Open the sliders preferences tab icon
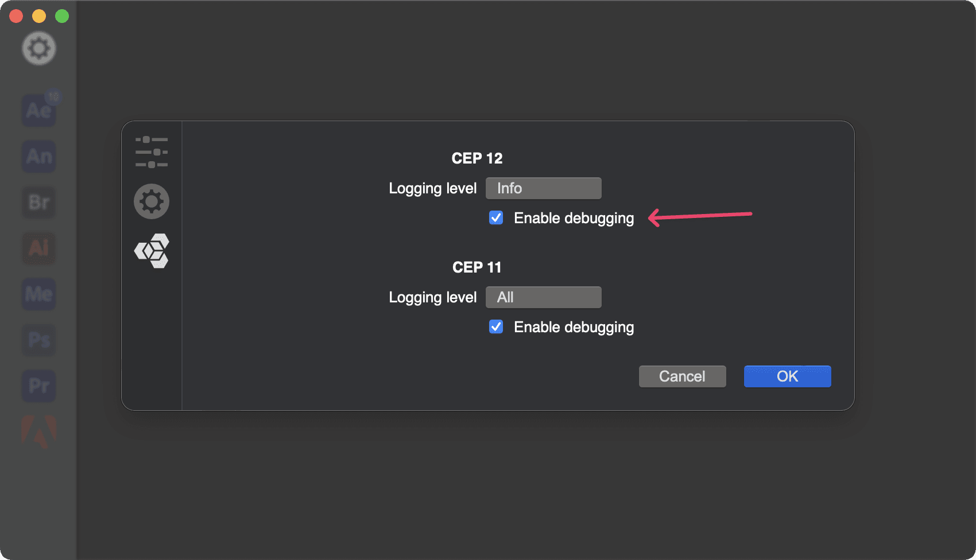976x560 pixels. pos(152,152)
